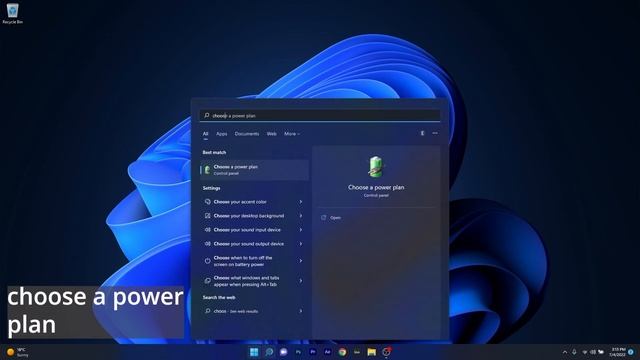Expand chevron for sound output device

(301, 244)
